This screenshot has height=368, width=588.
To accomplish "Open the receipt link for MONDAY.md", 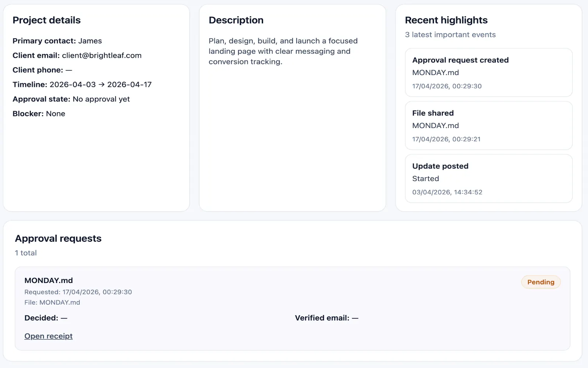I will tap(49, 336).
